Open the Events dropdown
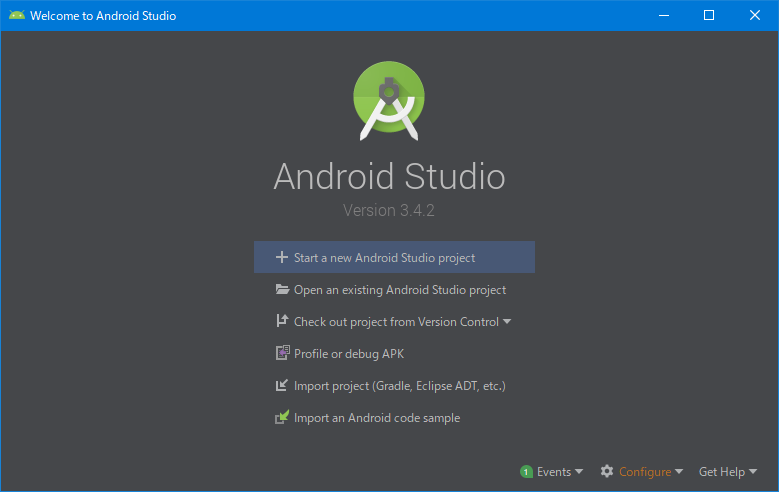This screenshot has width=779, height=492. click(x=551, y=472)
